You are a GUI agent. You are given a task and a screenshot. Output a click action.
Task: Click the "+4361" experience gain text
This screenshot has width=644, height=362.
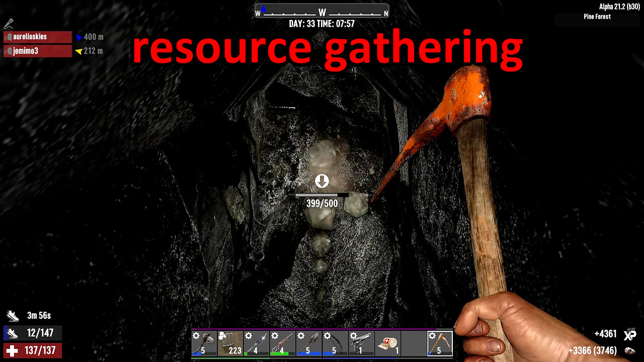click(605, 334)
